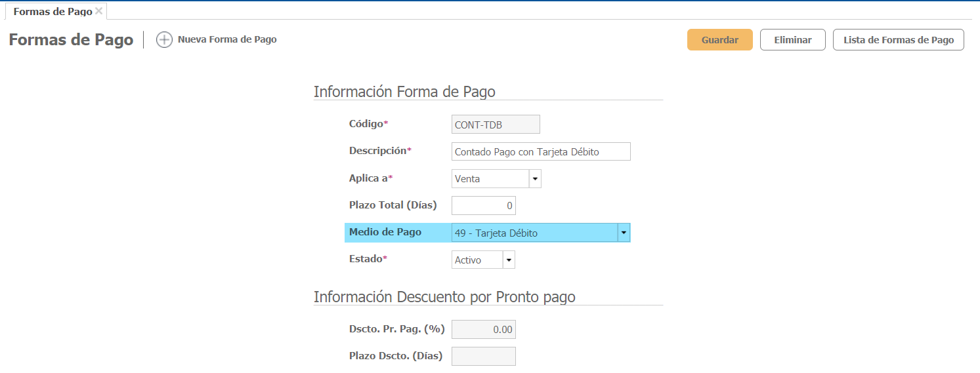The height and width of the screenshot is (373, 980).
Task: Click the Estado box showing Activo
Action: pos(477,260)
